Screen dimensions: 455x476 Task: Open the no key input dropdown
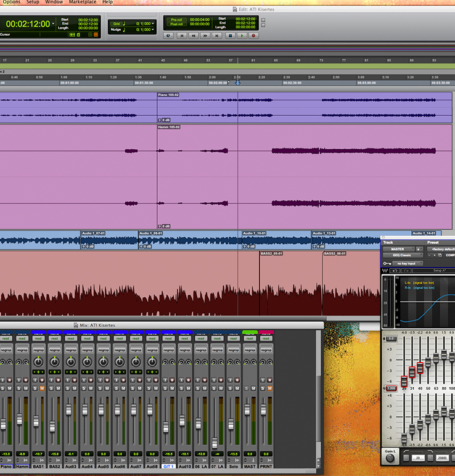pos(408,263)
